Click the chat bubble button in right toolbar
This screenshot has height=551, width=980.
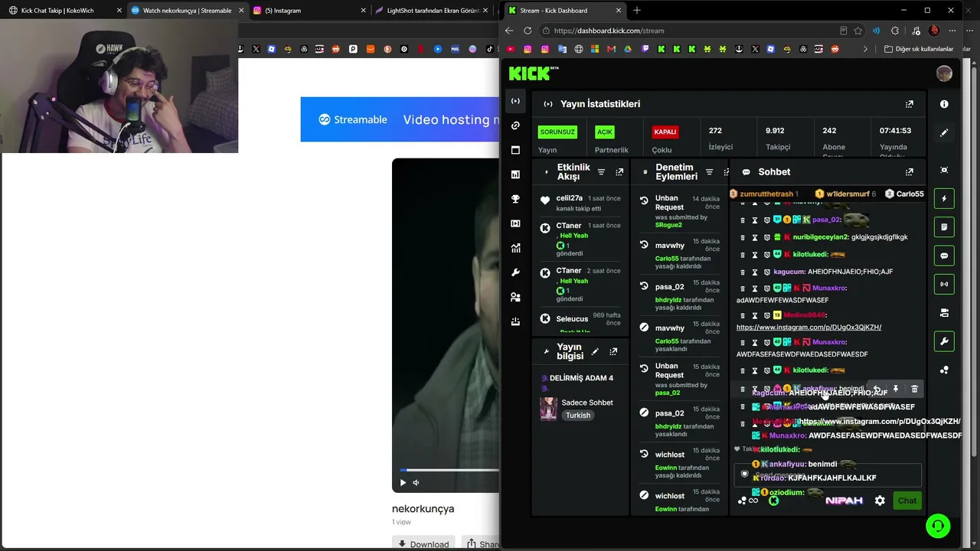coord(944,256)
